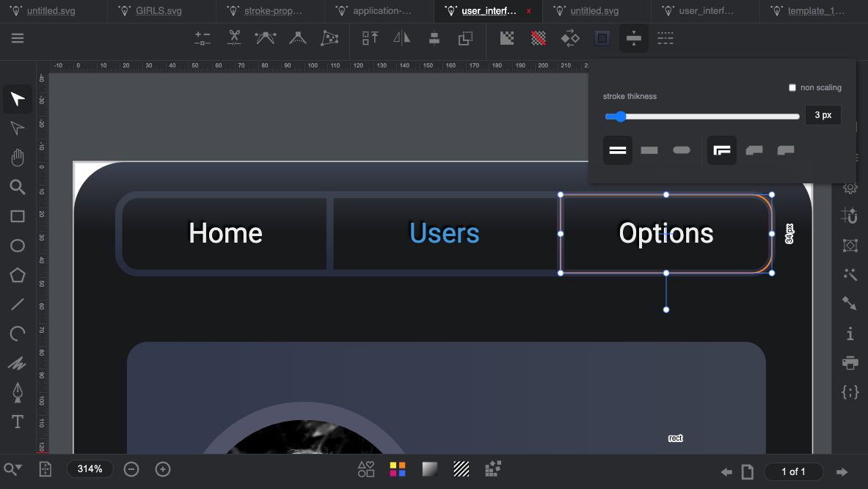Click the scissors cut-path icon
The height and width of the screenshot is (489, 868).
pyautogui.click(x=234, y=38)
